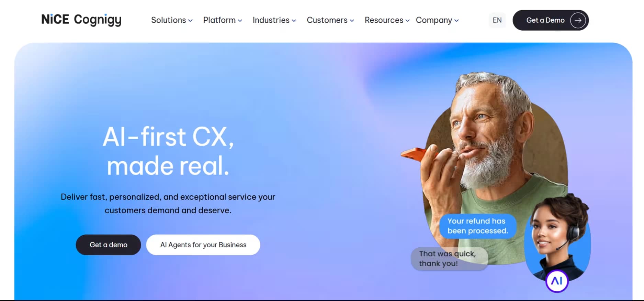The height and width of the screenshot is (301, 644).
Task: Click the chevron next to Solutions
Action: (190, 21)
